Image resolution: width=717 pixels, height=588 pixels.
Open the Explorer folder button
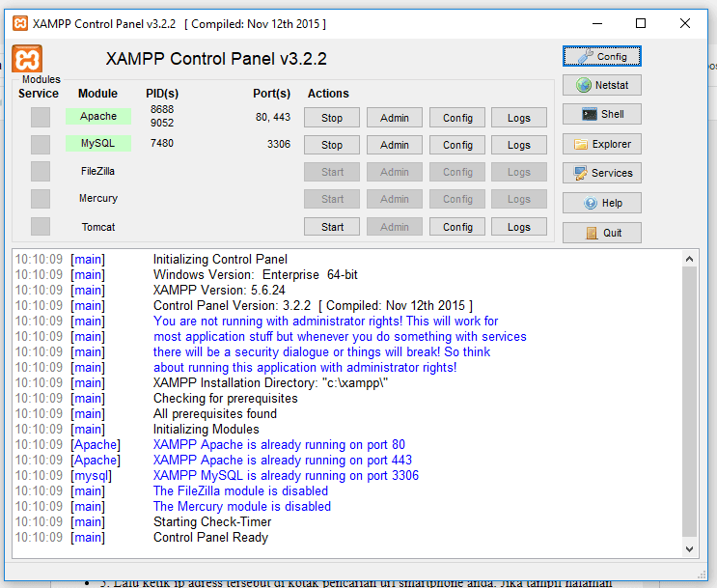pyautogui.click(x=602, y=144)
